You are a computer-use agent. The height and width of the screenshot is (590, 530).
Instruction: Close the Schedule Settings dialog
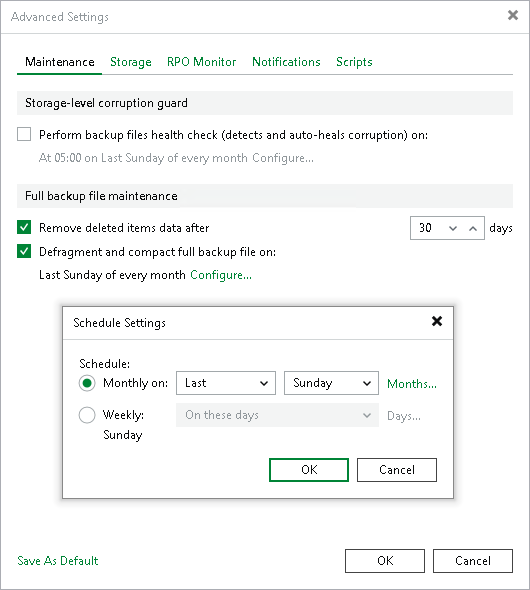(437, 321)
